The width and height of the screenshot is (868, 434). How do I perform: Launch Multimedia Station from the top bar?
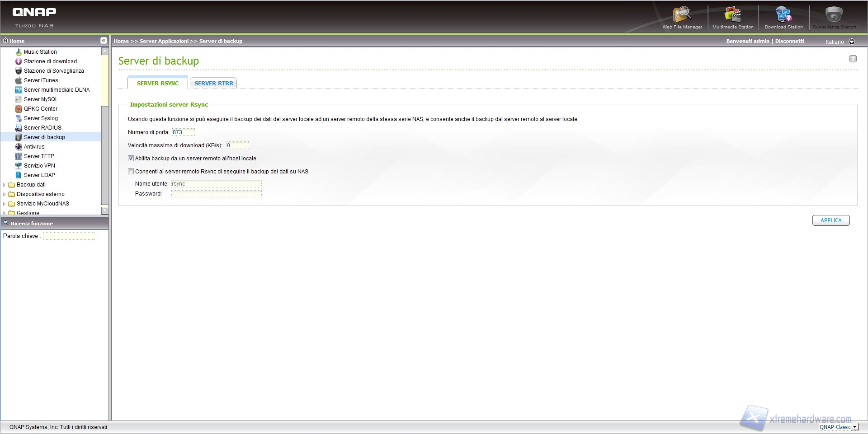[x=732, y=15]
